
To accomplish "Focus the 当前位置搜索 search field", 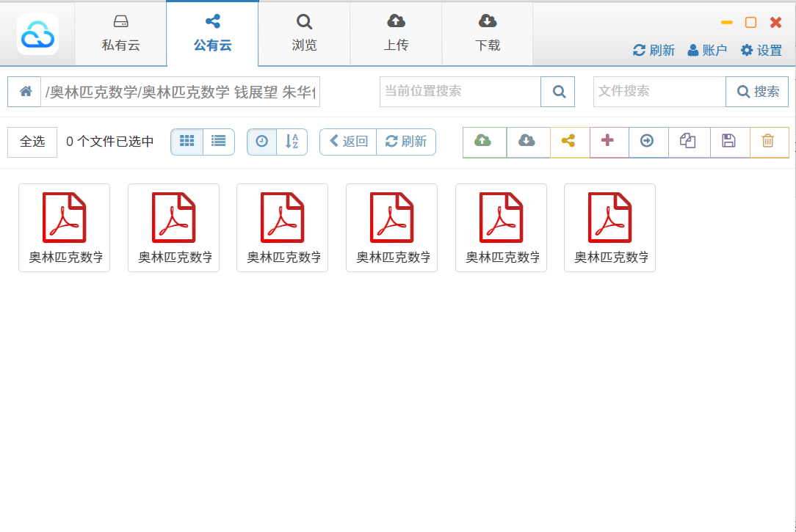I will (460, 92).
